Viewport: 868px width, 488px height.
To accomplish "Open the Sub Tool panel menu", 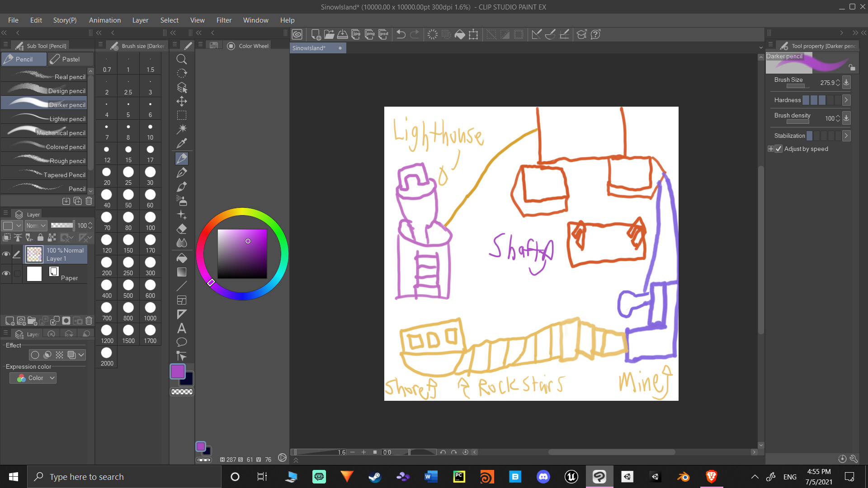I will click(5, 45).
